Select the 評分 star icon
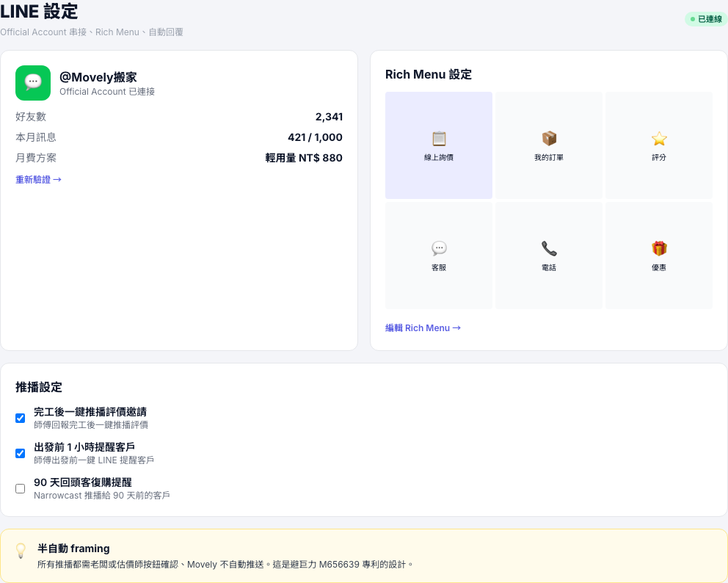 pos(659,139)
